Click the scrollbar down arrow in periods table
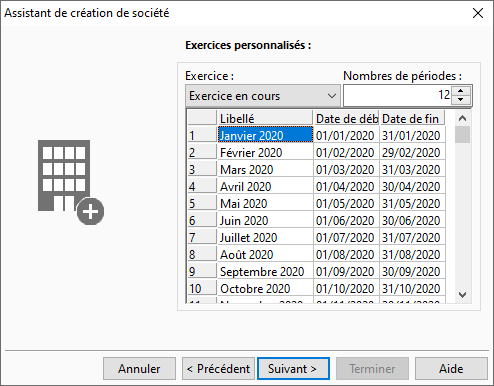Screen dimensions: 494x386 tap(462, 295)
